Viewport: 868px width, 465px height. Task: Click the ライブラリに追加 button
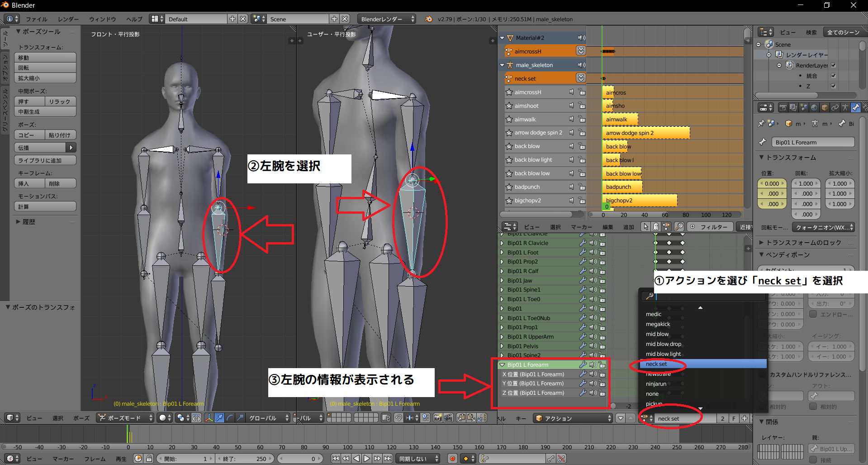point(45,160)
